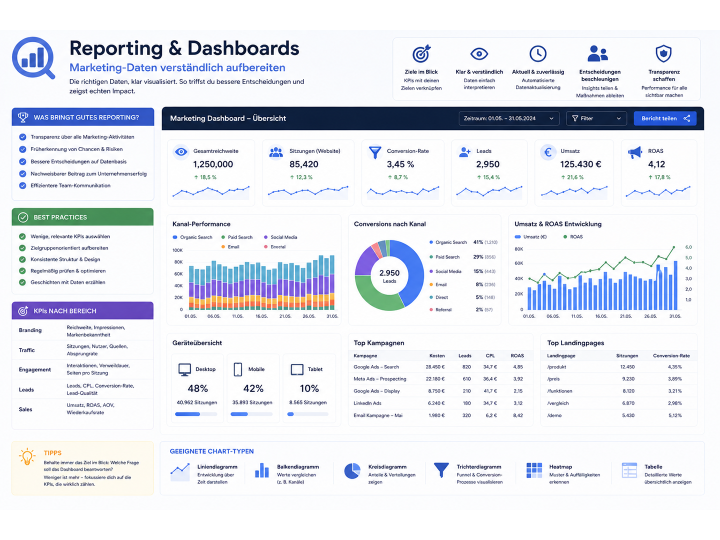720x540 pixels.
Task: Click the Desktop sessions progress bar
Action: [x=196, y=414]
